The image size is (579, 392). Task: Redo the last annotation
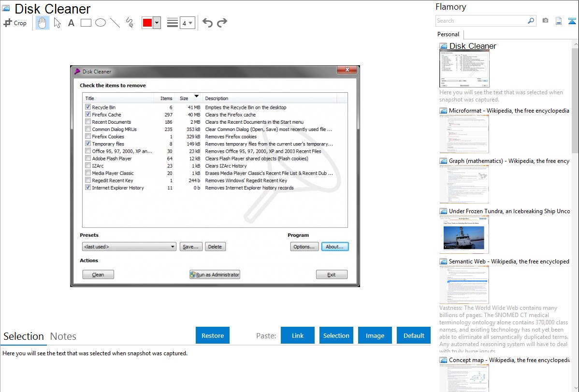222,23
